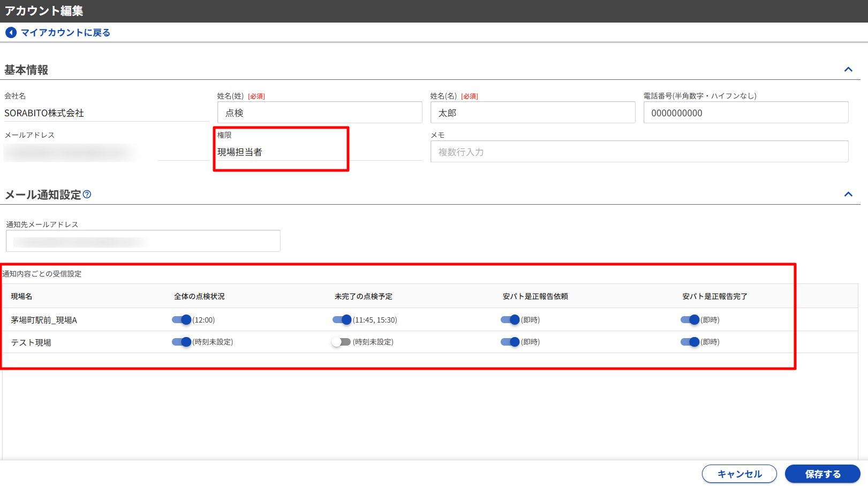Viewport: 868px width, 486px height.
Task: Toggle 全体の点検状況 for テスト現場
Action: [x=182, y=342]
